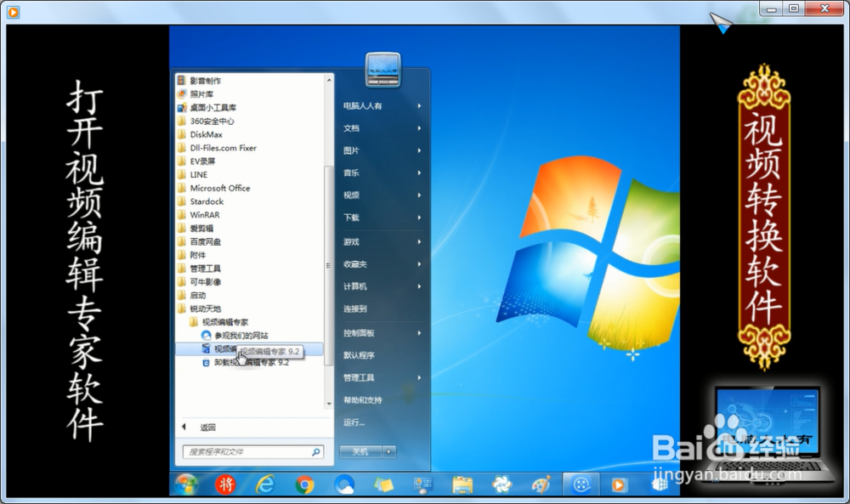Image resolution: width=850 pixels, height=504 pixels.
Task: Open orange media player taskbar icon
Action: coord(619,484)
